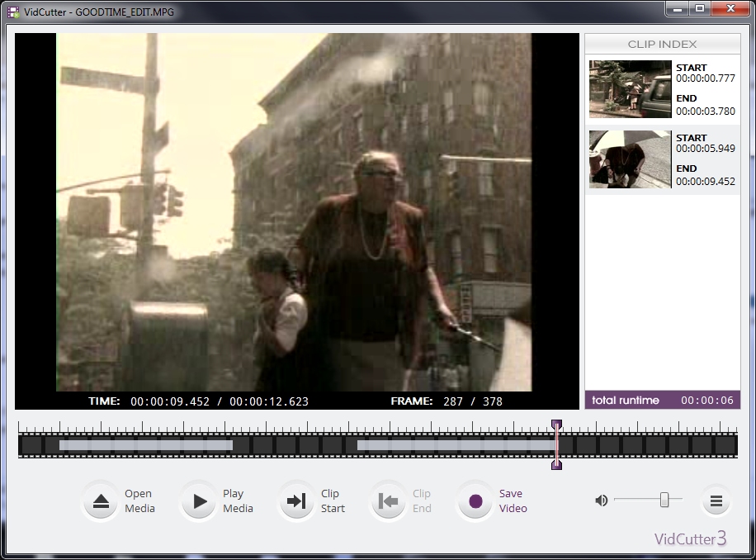
Task: Click the 'Save Video' label
Action: pos(513,501)
